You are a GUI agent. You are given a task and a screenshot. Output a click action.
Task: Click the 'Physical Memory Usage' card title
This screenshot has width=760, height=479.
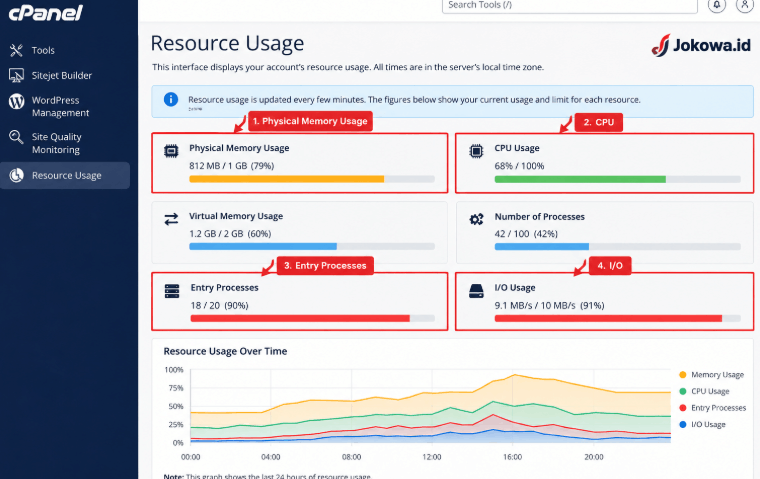coord(239,148)
